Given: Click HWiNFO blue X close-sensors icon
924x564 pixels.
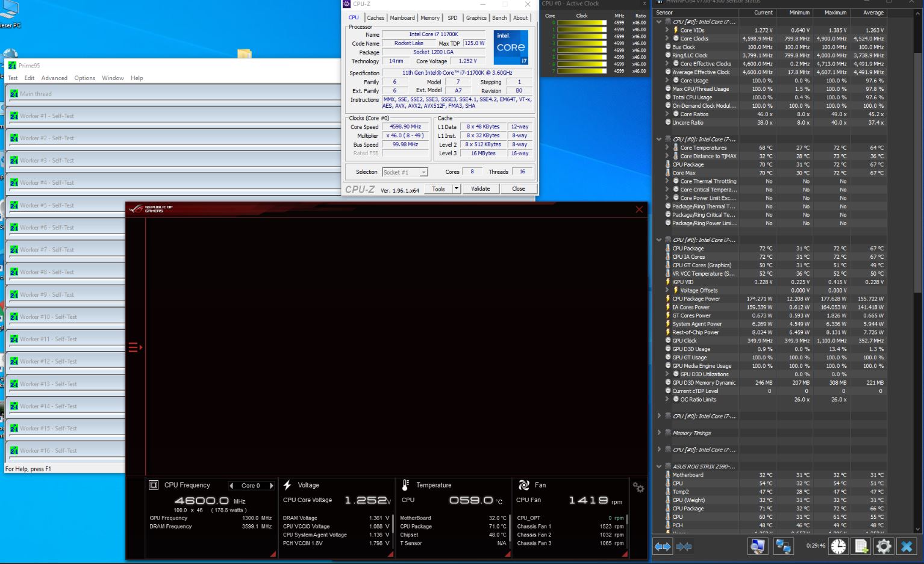Looking at the screenshot, I should [x=907, y=546].
